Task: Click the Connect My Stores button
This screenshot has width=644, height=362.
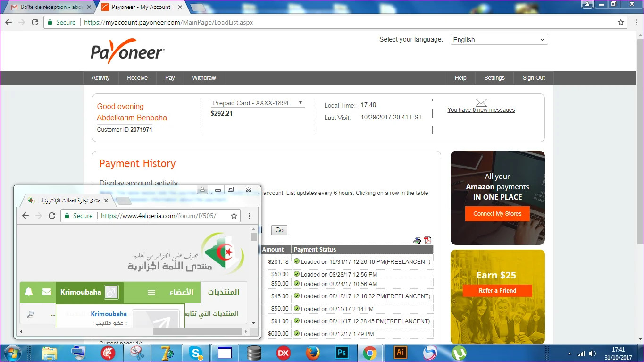Action: click(x=497, y=214)
